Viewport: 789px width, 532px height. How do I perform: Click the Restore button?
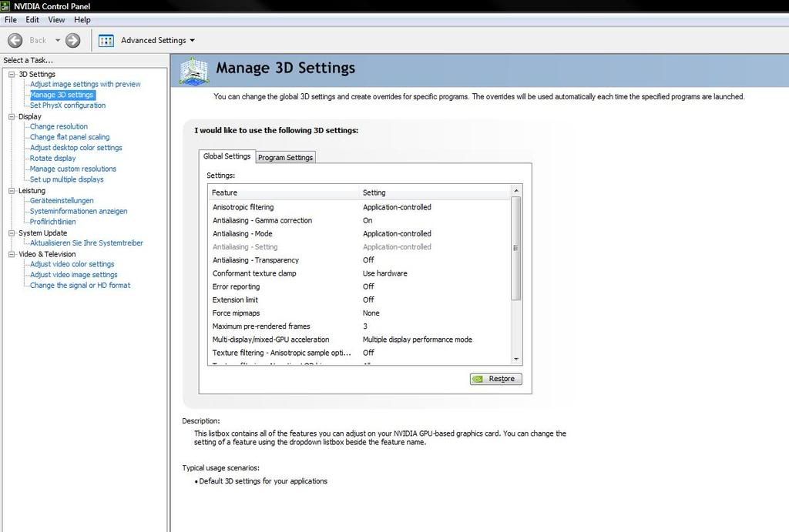(x=495, y=379)
